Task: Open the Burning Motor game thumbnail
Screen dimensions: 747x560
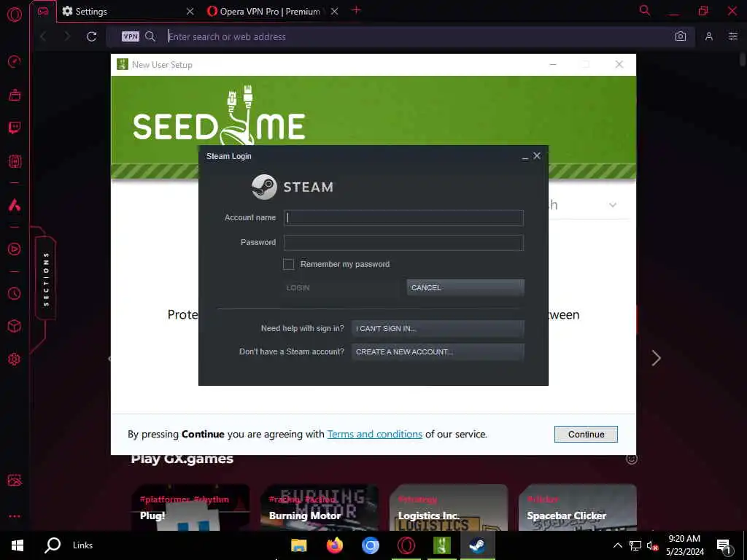Action: (x=320, y=507)
